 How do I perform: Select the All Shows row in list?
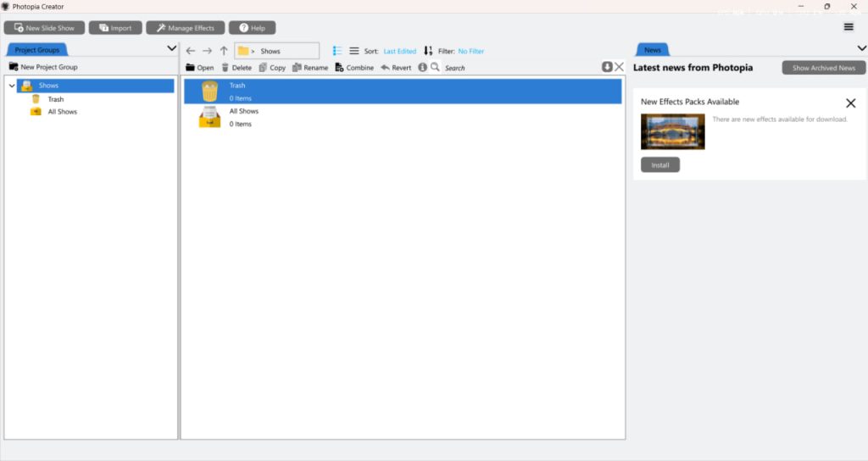[x=403, y=117]
